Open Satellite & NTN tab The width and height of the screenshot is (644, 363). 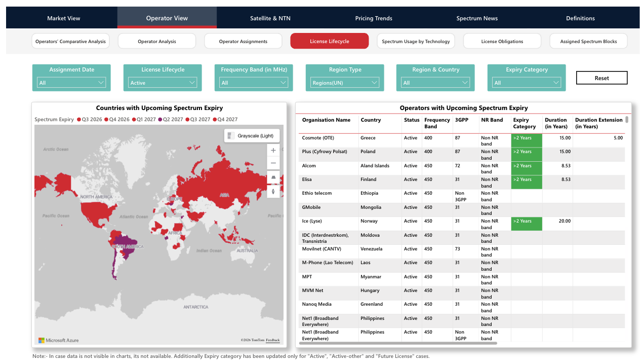click(270, 18)
